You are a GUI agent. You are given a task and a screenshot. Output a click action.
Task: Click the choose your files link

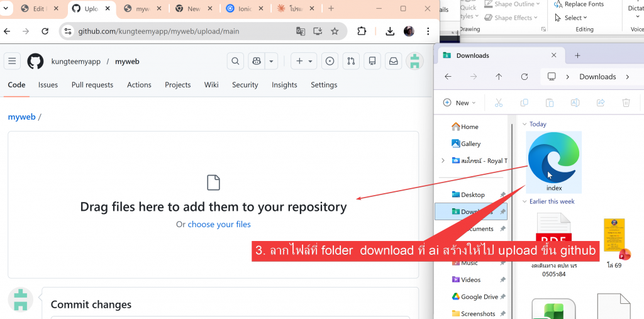pos(219,224)
